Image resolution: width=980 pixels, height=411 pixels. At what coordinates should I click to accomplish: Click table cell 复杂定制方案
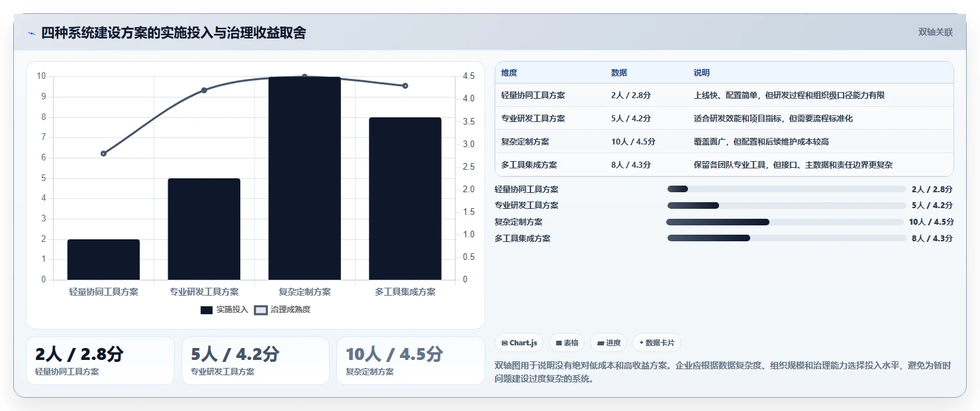click(525, 141)
